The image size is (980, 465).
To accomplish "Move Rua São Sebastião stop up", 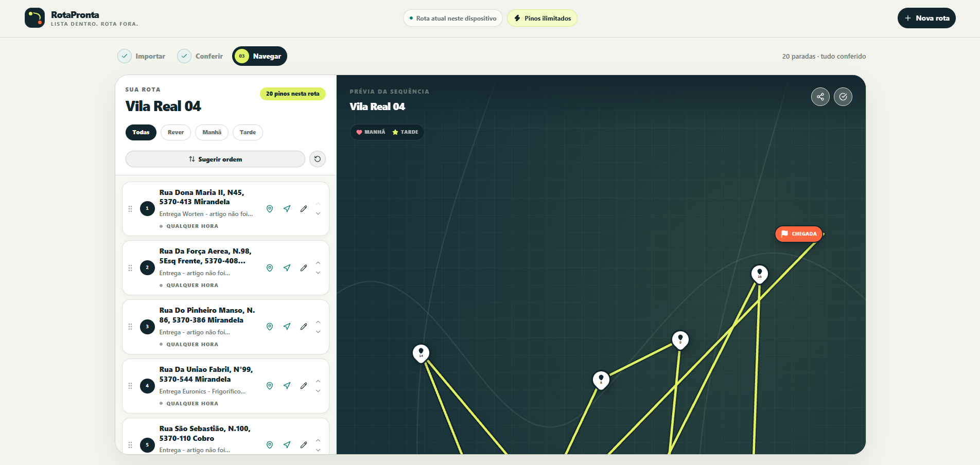I will (318, 440).
